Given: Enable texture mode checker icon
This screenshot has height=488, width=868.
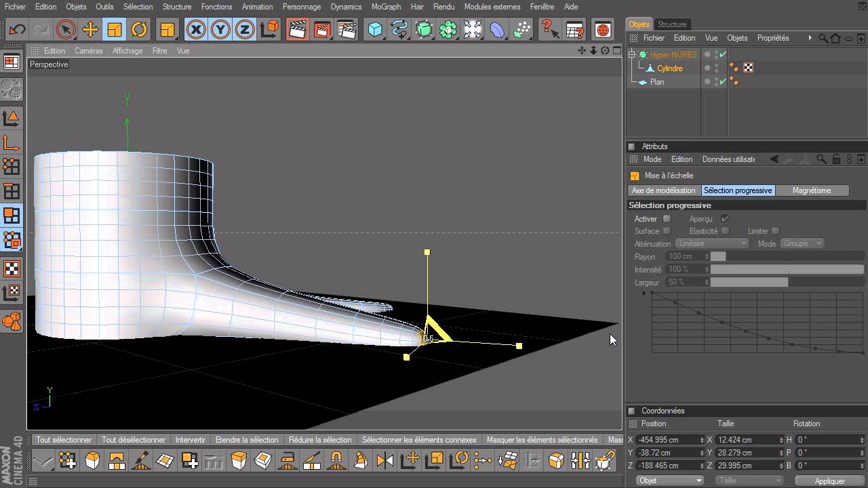Looking at the screenshot, I should pos(12,268).
